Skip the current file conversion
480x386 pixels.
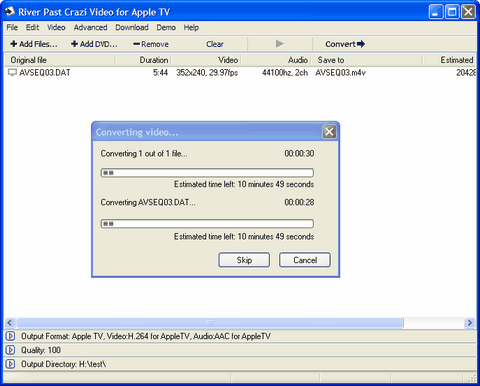click(x=244, y=260)
